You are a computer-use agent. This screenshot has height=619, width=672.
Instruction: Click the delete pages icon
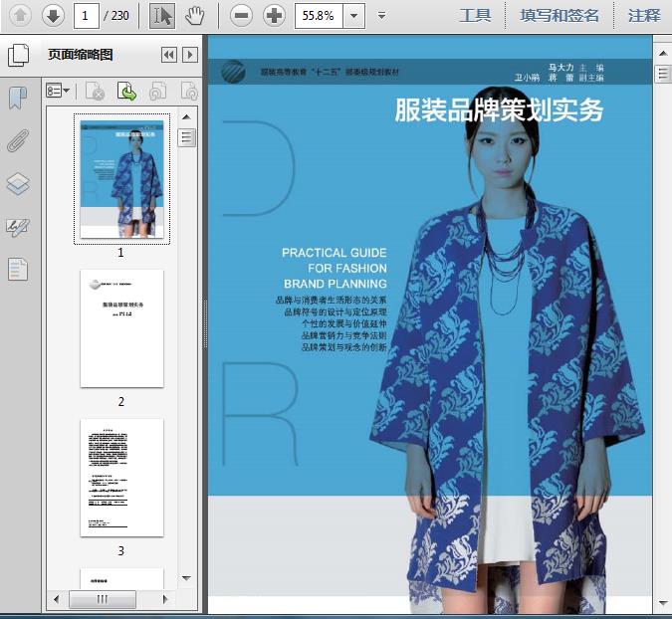pyautogui.click(x=96, y=92)
